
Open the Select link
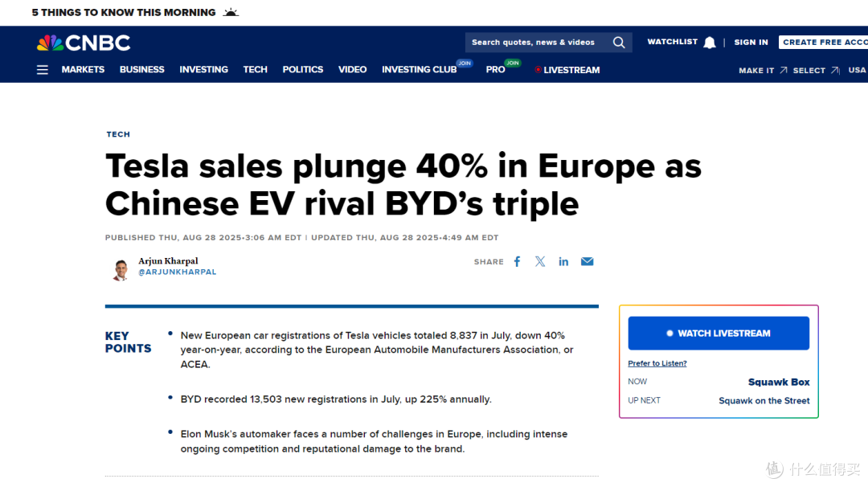(x=809, y=70)
